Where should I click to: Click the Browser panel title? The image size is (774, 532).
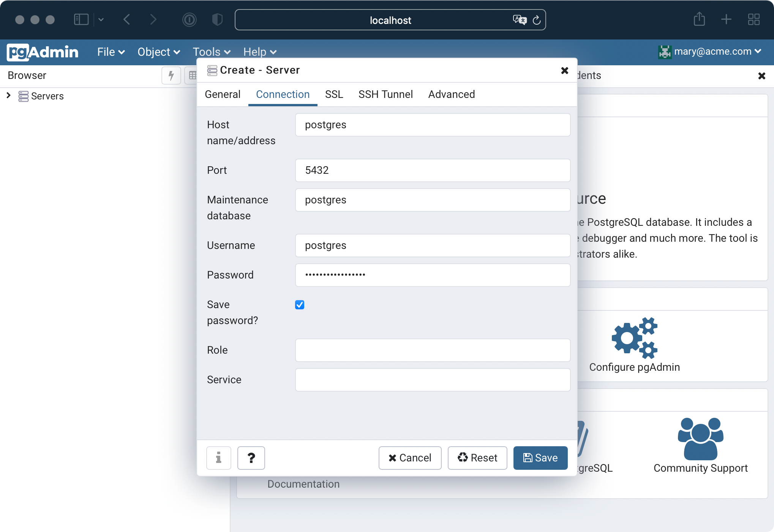27,76
